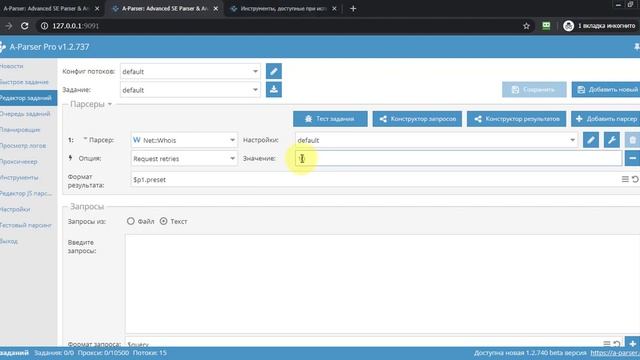Open the a-parser link in the status bar
The height and width of the screenshot is (360, 640).
coord(615,353)
